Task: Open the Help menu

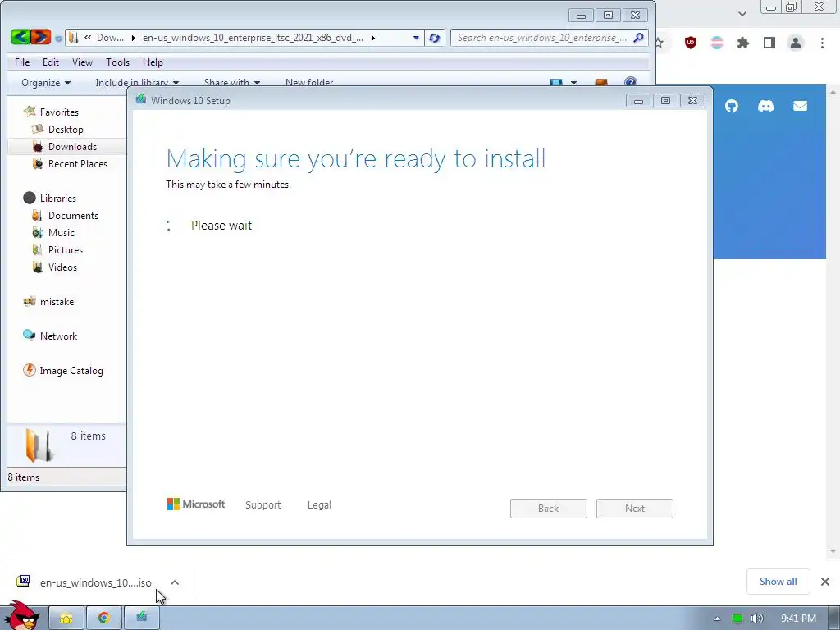Action: coord(153,62)
